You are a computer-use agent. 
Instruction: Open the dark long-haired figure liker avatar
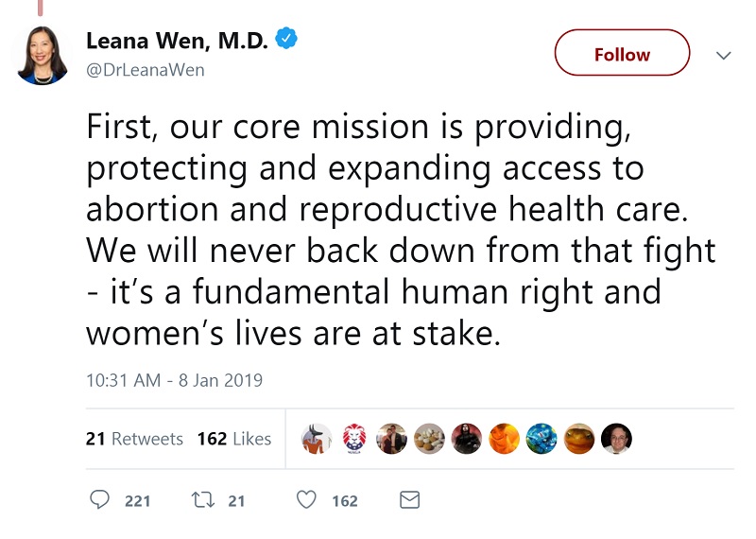(467, 439)
